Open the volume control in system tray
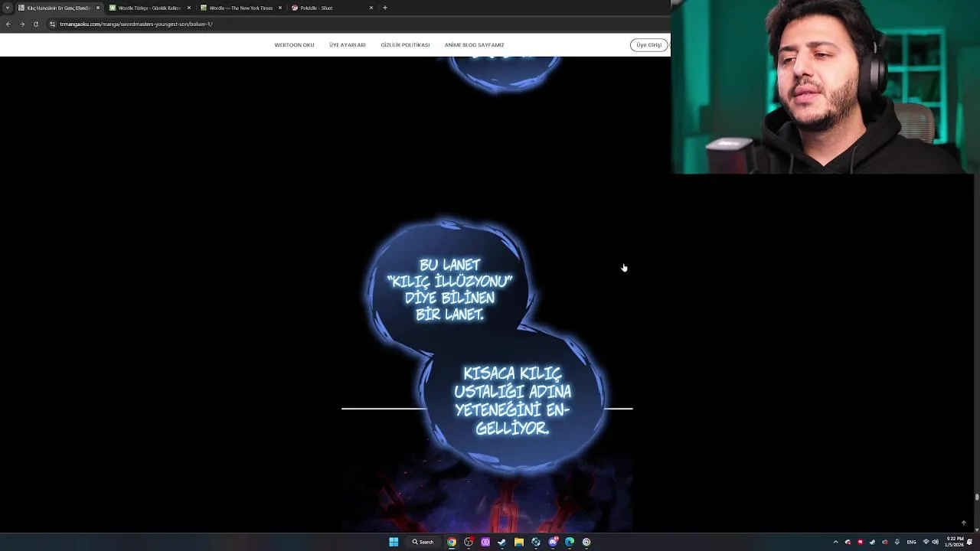The width and height of the screenshot is (980, 551). [935, 542]
